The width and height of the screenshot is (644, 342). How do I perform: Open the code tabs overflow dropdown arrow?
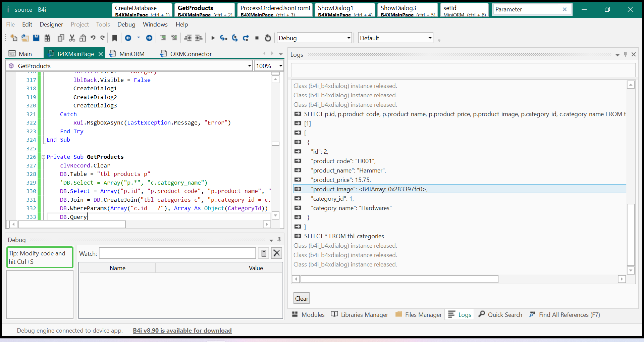click(x=281, y=54)
